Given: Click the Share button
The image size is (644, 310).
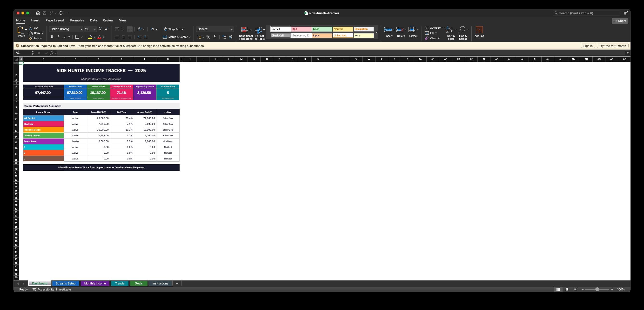Looking at the screenshot, I should pos(620,21).
